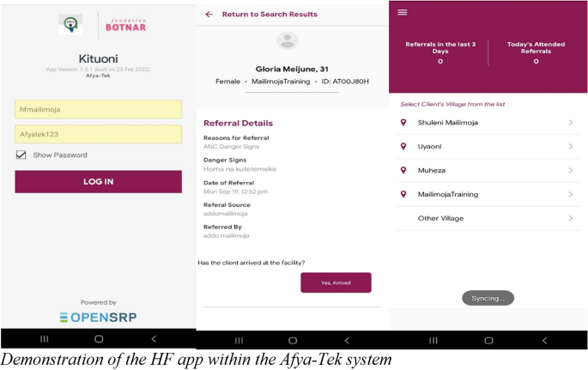588x370 pixels.
Task: Click the Syncing status pill
Action: [488, 299]
